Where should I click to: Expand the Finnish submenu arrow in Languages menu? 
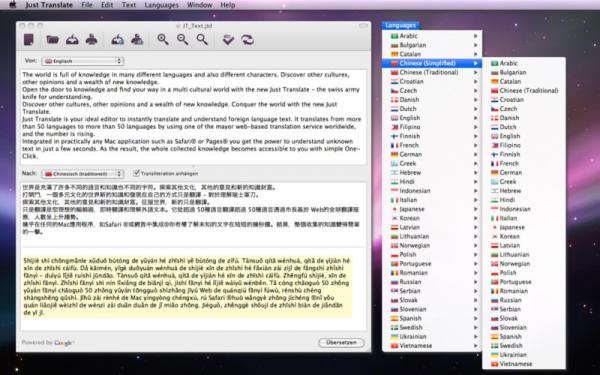(x=476, y=136)
